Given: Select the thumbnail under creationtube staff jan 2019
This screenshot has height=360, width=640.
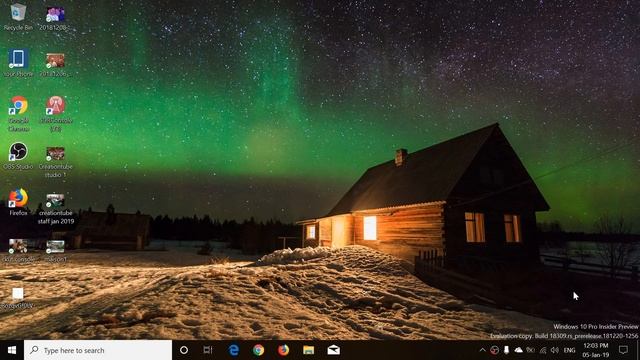Looking at the screenshot, I should [55, 251].
